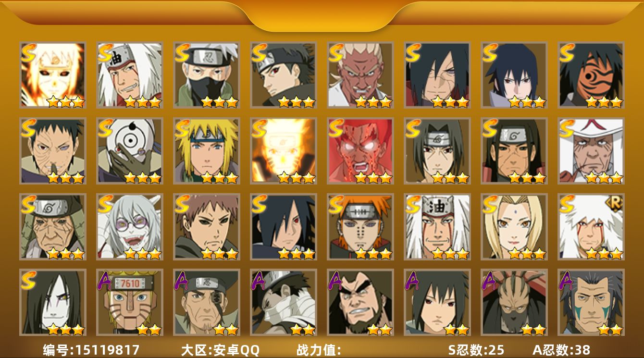644x358 pixels.
Task: Choose the orange spiral mask Tobi card
Action: [x=591, y=74]
